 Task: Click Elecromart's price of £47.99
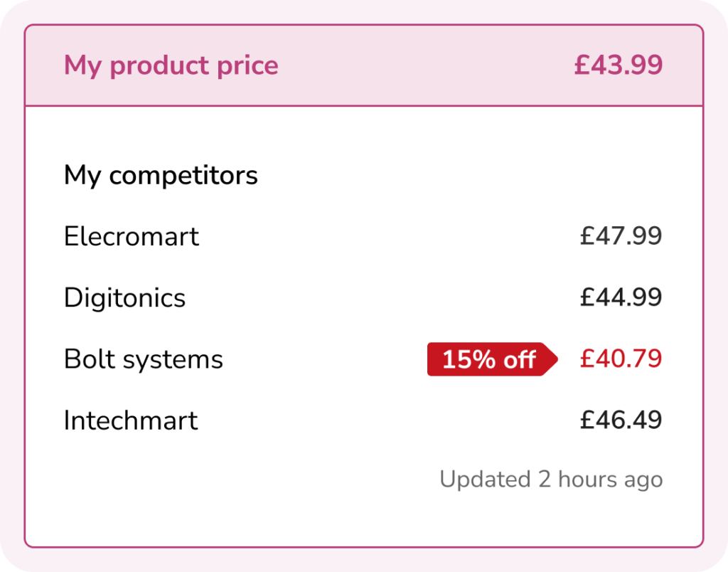pyautogui.click(x=621, y=236)
